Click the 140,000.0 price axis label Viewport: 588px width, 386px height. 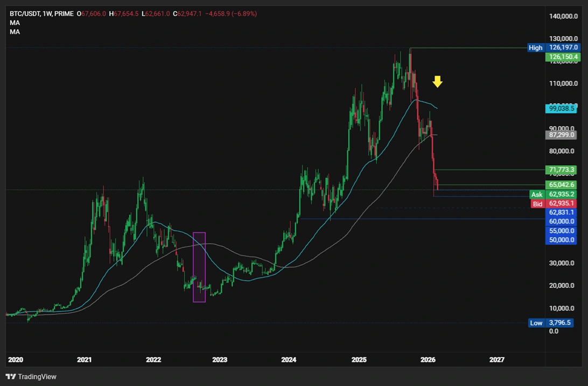(x=563, y=17)
